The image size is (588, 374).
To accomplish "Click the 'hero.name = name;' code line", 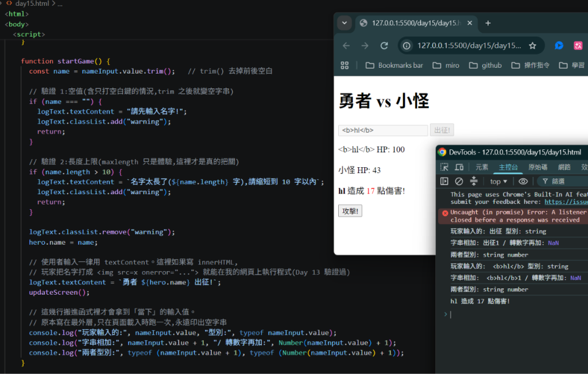I will coord(63,242).
